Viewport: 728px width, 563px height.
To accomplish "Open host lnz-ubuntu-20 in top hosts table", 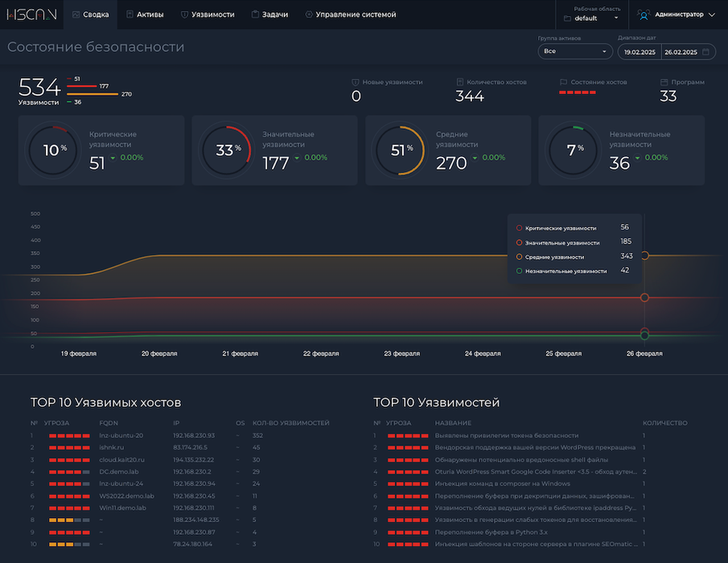I will [x=121, y=435].
